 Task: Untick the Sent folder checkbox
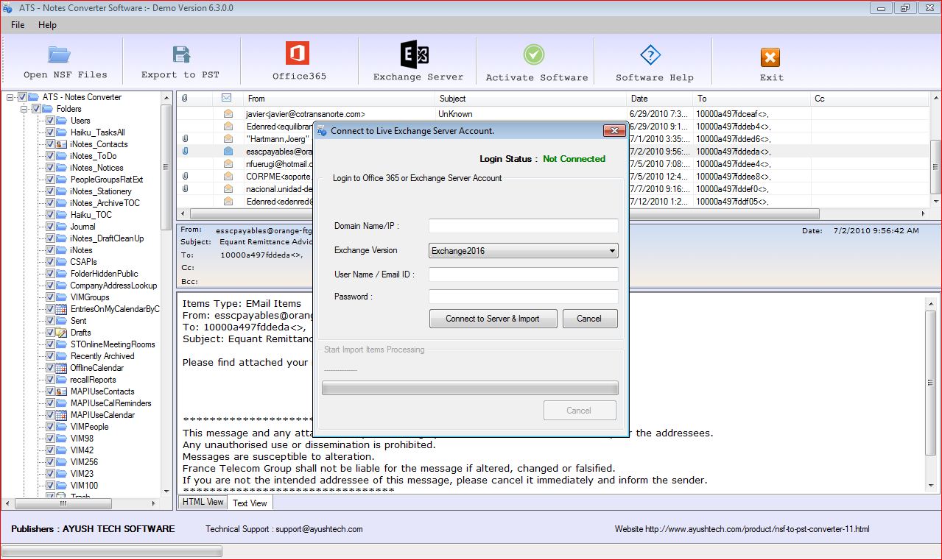click(50, 321)
